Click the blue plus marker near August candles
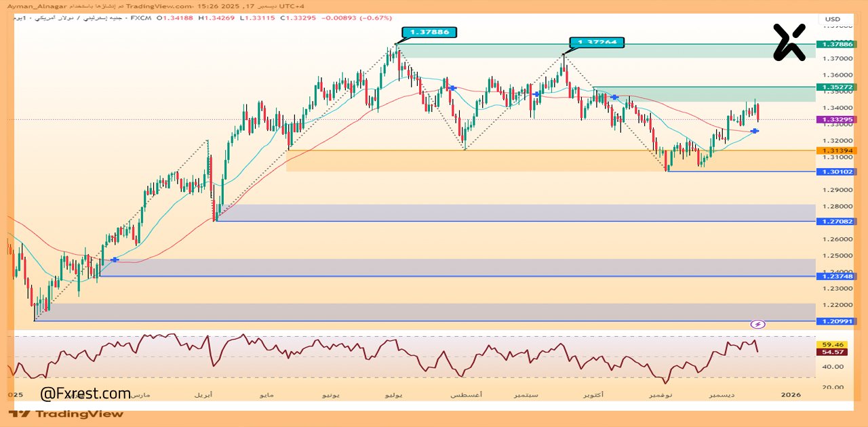The width and height of the screenshot is (868, 427). (x=452, y=87)
